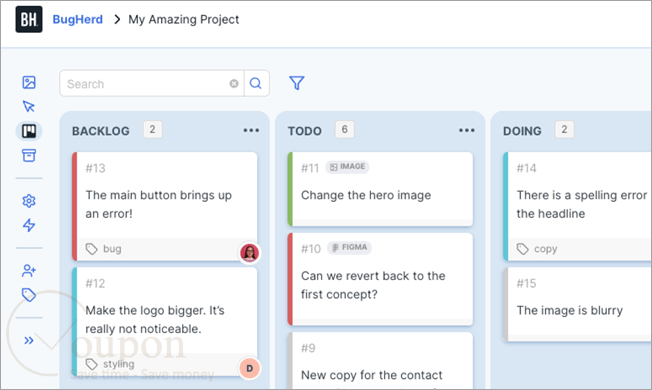Click the search magnifier button
This screenshot has width=652, height=390.
[x=256, y=84]
